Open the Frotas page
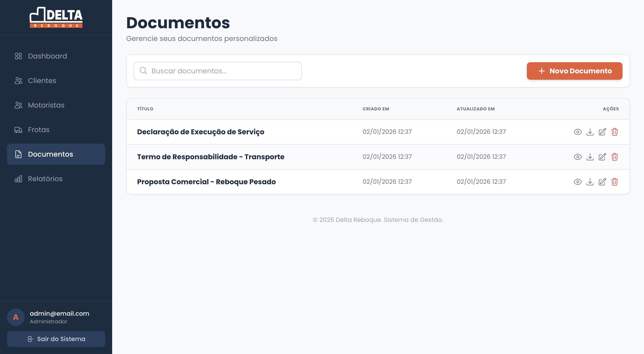The width and height of the screenshot is (644, 354). click(x=39, y=129)
